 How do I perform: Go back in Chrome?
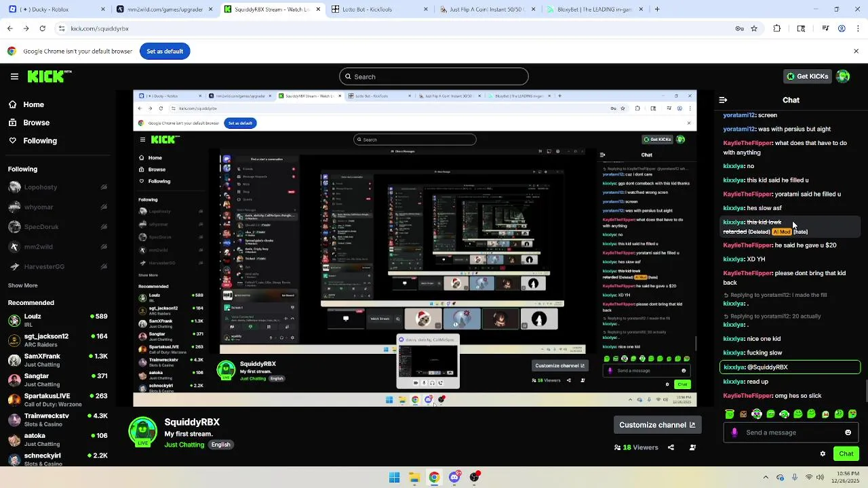(x=9, y=28)
